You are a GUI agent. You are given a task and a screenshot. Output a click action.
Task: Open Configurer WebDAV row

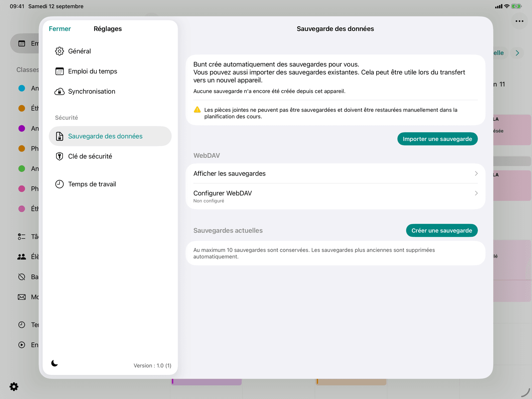335,196
